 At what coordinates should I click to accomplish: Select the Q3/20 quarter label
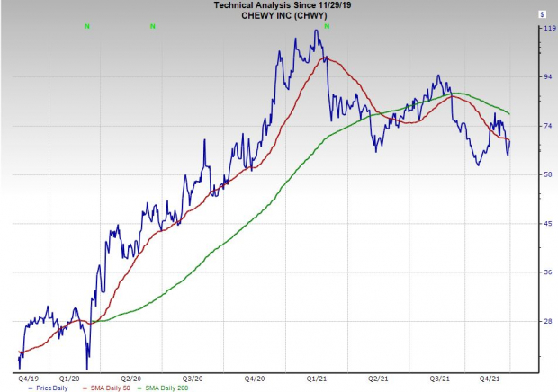click(x=193, y=379)
